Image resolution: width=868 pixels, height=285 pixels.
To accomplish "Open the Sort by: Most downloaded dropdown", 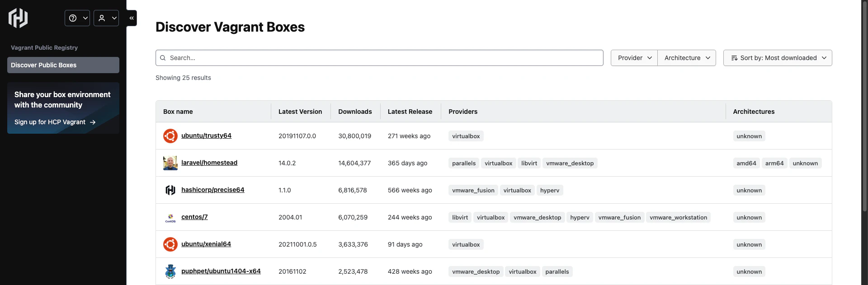I will pyautogui.click(x=778, y=58).
